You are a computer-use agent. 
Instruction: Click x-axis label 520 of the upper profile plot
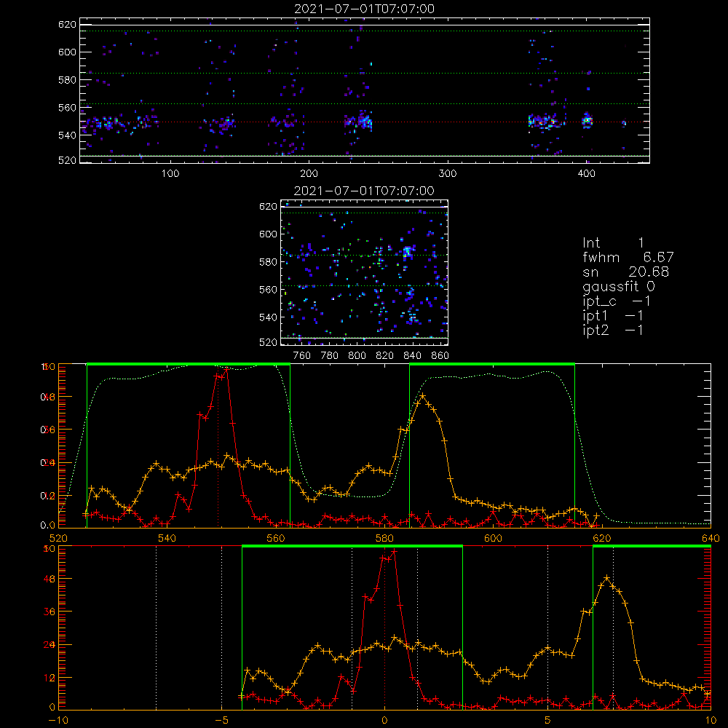click(58, 539)
